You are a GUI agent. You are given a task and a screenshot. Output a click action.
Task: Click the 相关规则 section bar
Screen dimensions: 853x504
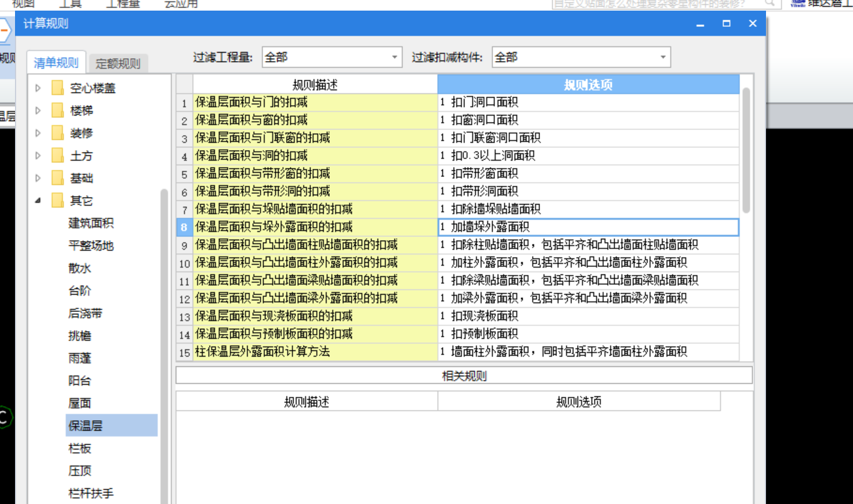(x=464, y=375)
